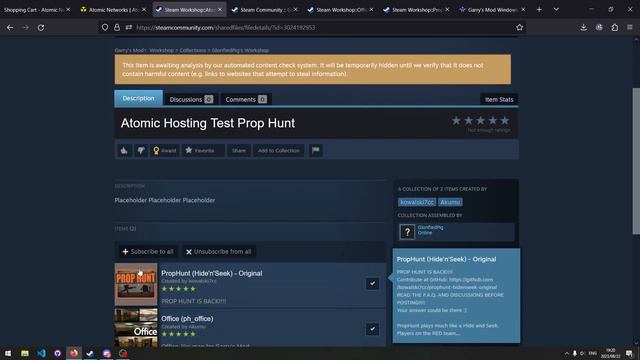Open Firefox from taskbar

coord(74,353)
